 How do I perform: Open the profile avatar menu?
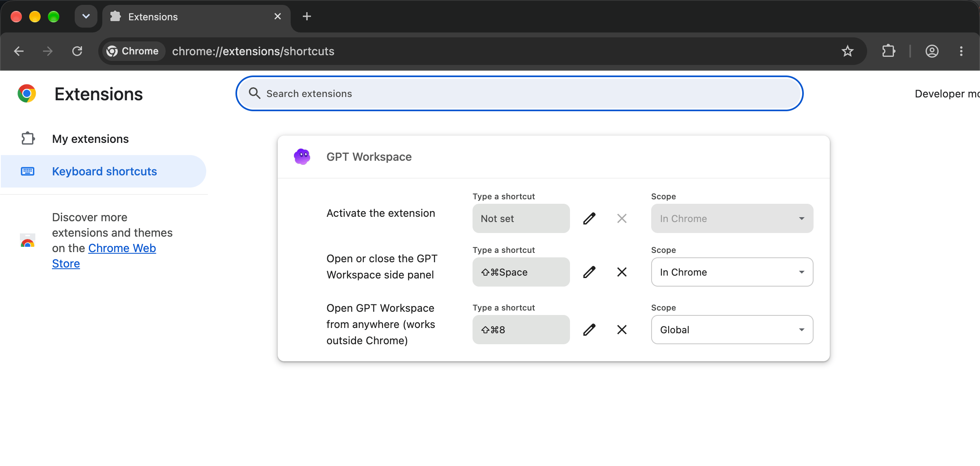932,51
